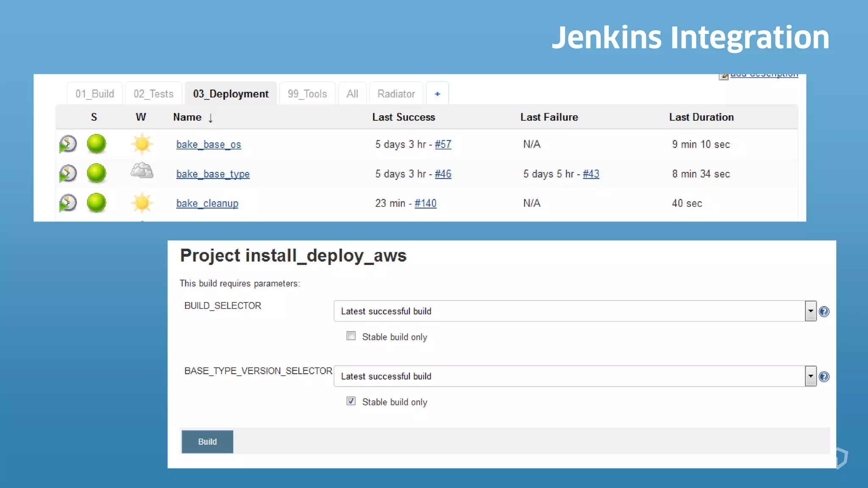
Task: Open the bake_base_type job link
Action: 213,174
